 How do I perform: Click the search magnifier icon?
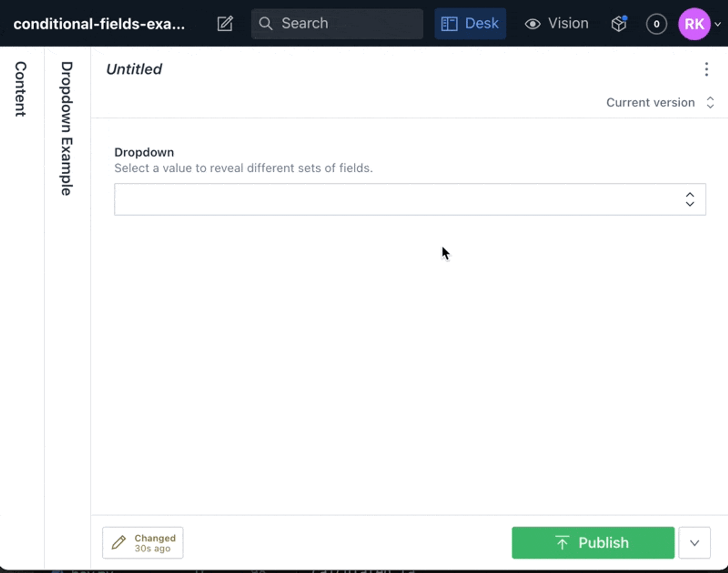pyautogui.click(x=265, y=23)
